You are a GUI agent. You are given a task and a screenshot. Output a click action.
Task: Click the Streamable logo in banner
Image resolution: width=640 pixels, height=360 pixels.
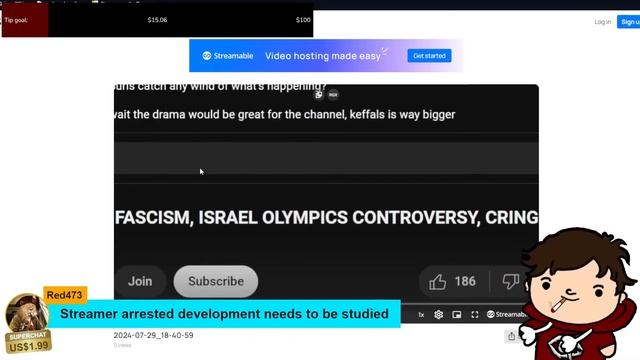[x=228, y=56]
